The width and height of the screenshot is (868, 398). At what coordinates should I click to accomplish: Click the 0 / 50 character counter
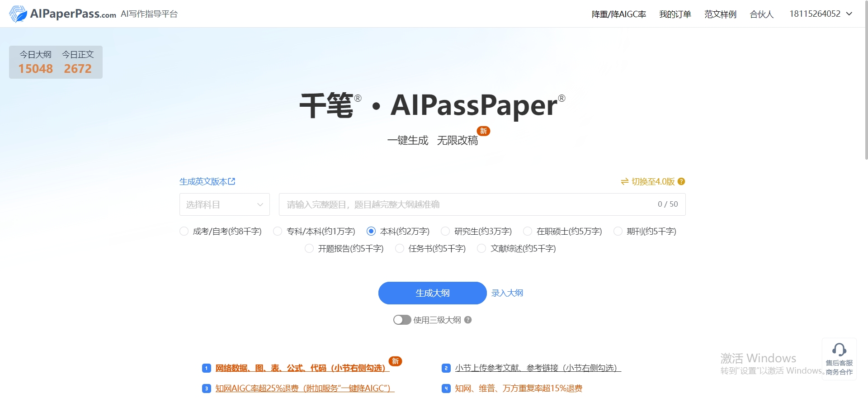tap(668, 204)
